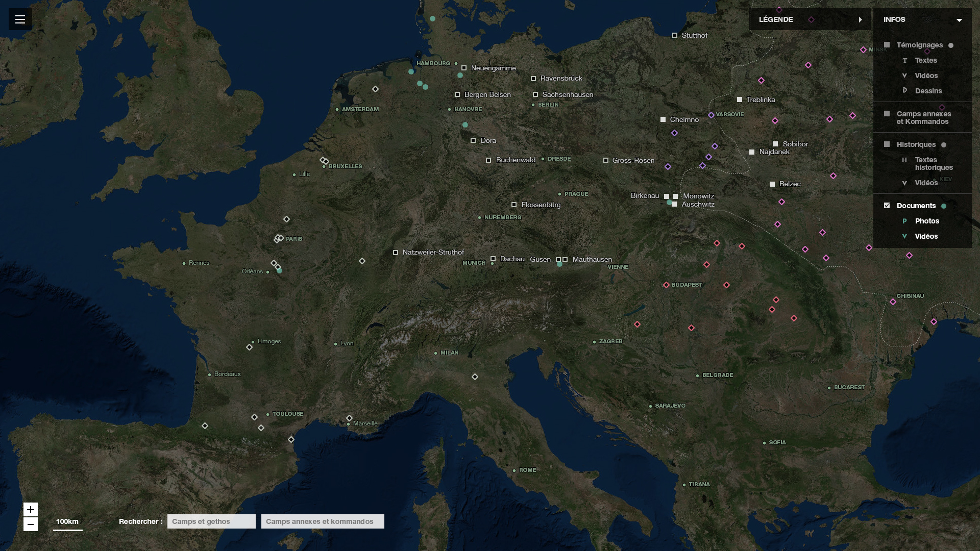
Task: Click the Gusen label
Action: pyautogui.click(x=540, y=259)
